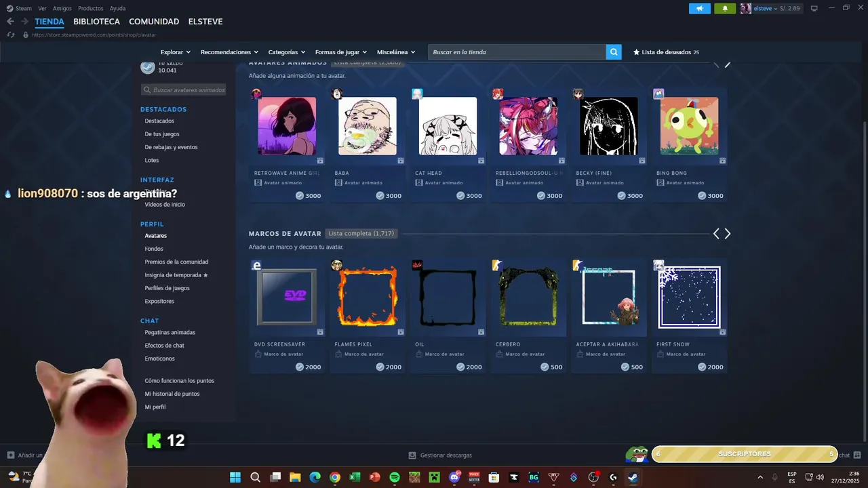Screen dimensions: 868x488
Task: Click the small corner icon on Baba card
Action: (401, 161)
